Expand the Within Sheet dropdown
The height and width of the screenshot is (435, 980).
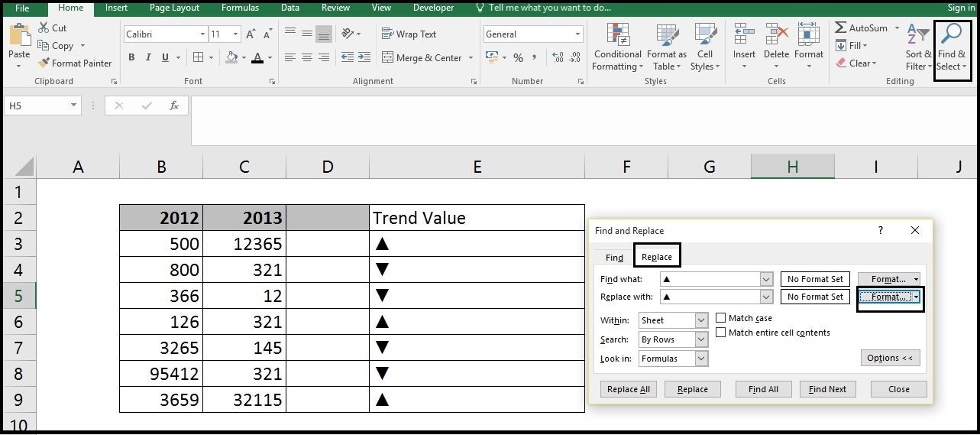pyautogui.click(x=701, y=320)
